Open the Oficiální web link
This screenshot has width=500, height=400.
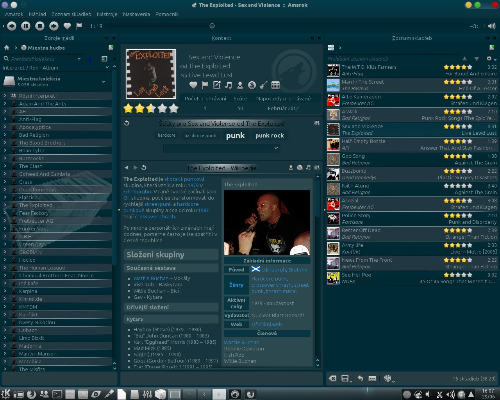[x=267, y=324]
